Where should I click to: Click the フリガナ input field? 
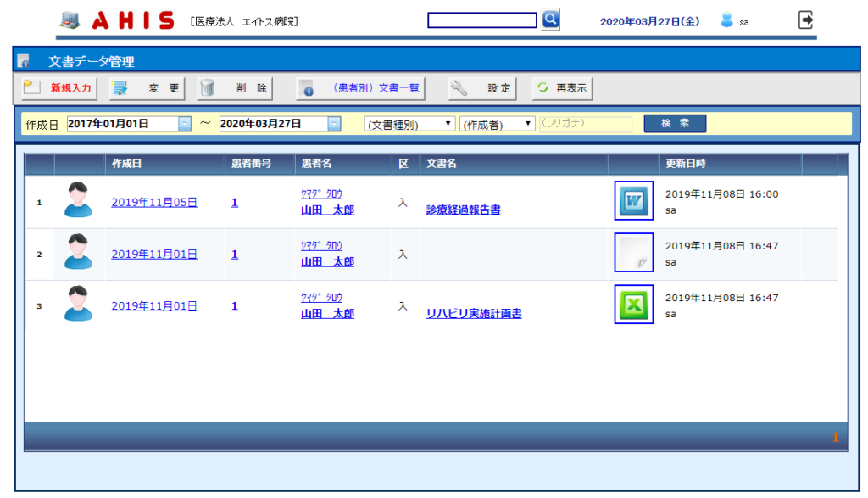pos(586,124)
